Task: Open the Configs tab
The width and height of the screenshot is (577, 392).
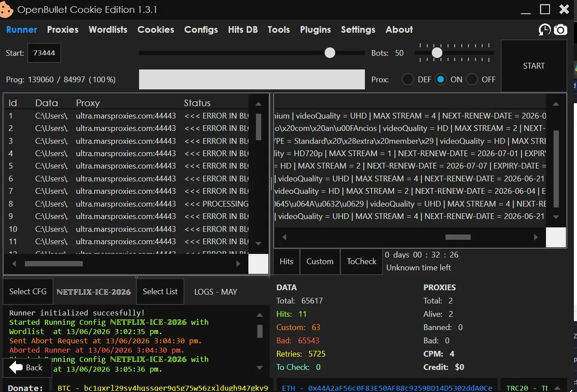Action: point(201,30)
